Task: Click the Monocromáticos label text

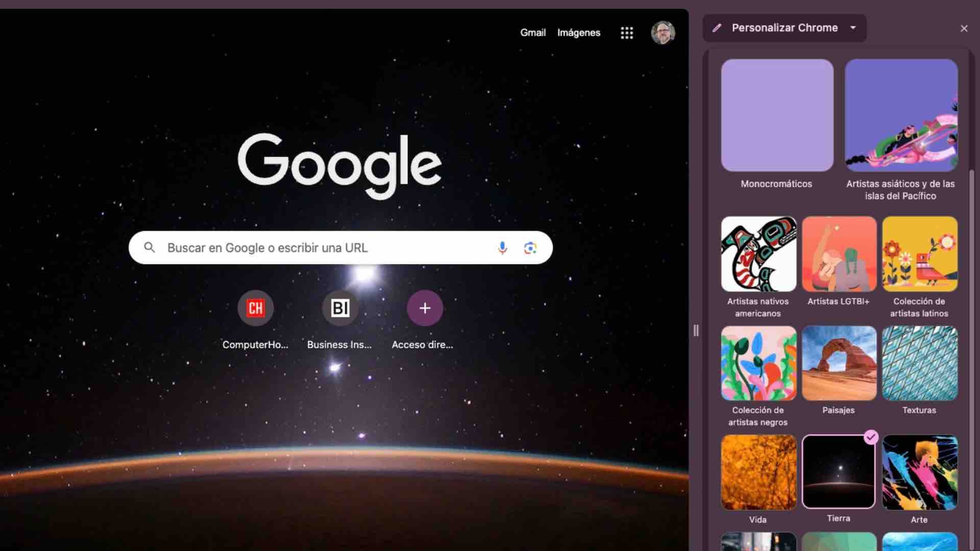Action: [x=776, y=184]
